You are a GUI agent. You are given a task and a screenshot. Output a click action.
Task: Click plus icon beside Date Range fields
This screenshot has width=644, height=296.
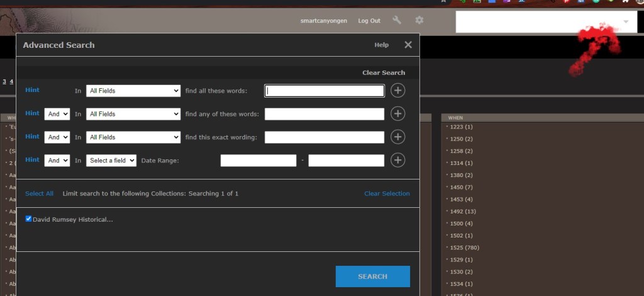[397, 161]
